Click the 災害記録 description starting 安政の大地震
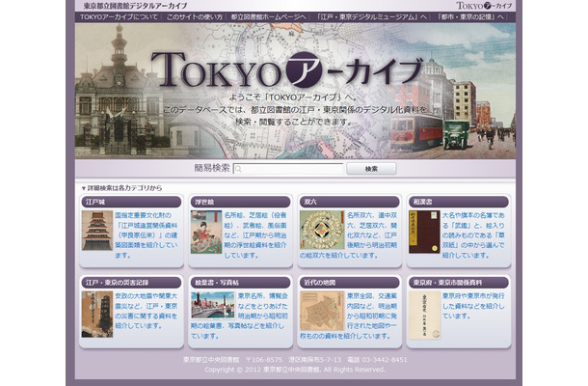Screen dimensions: 588x386 (147, 311)
